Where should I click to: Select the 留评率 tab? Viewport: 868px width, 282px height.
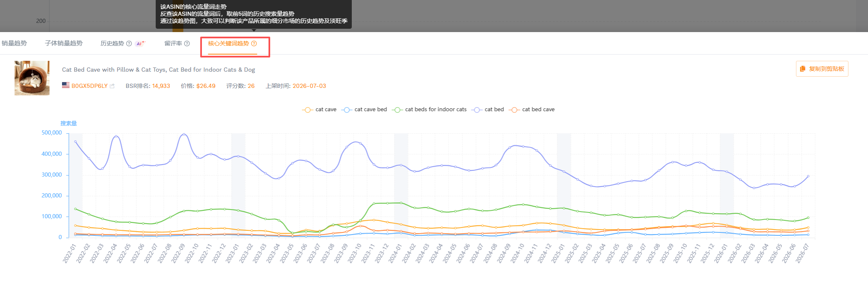[173, 43]
